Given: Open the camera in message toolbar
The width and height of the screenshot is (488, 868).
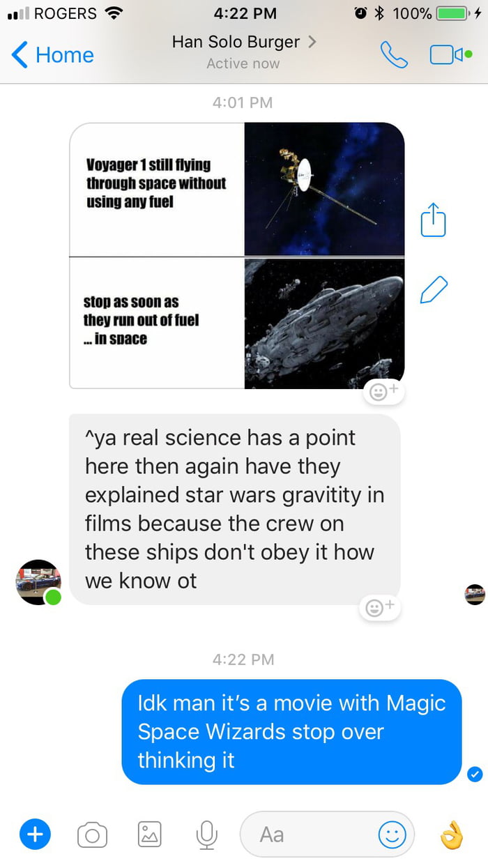Looking at the screenshot, I should tap(92, 834).
